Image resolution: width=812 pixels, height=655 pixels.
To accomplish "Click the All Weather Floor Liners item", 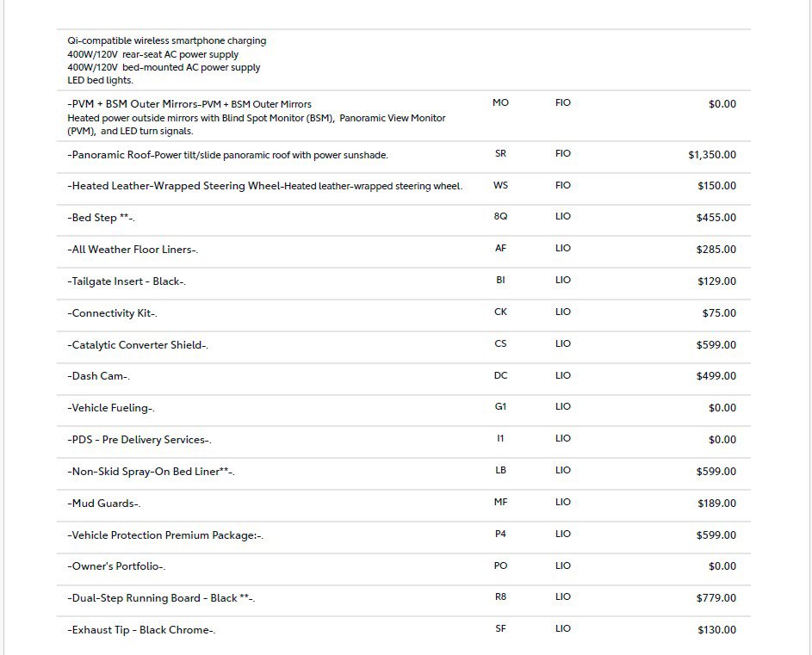I will tap(133, 250).
